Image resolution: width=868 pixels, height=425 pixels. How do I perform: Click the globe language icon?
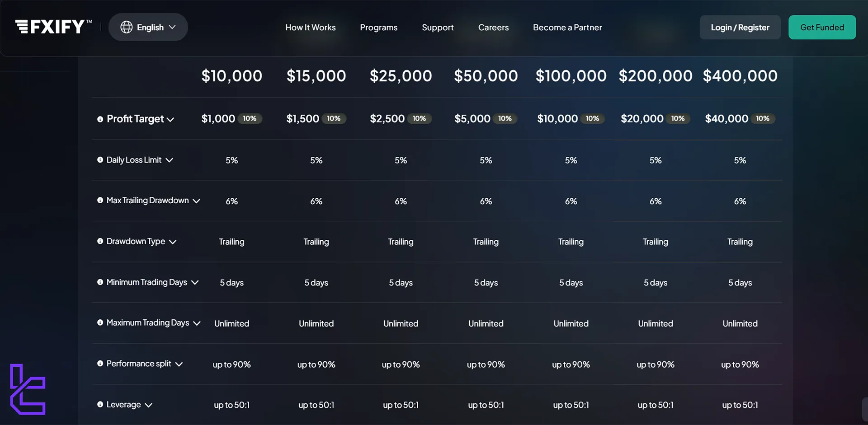pos(127,27)
